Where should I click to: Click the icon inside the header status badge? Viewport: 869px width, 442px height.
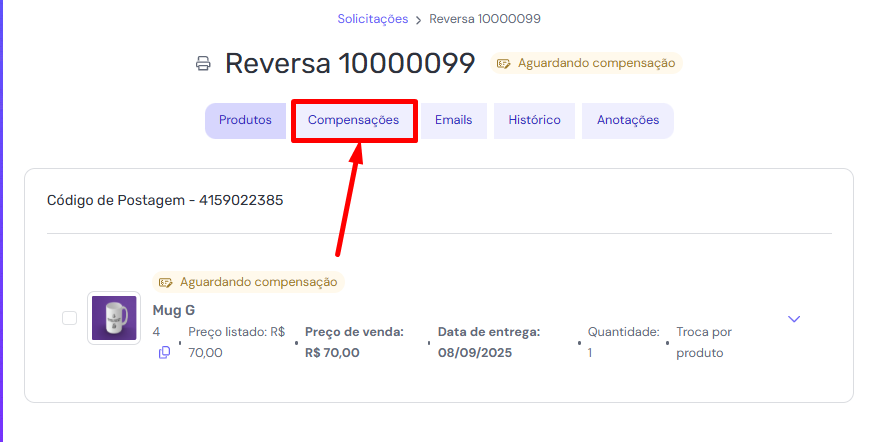pos(504,63)
